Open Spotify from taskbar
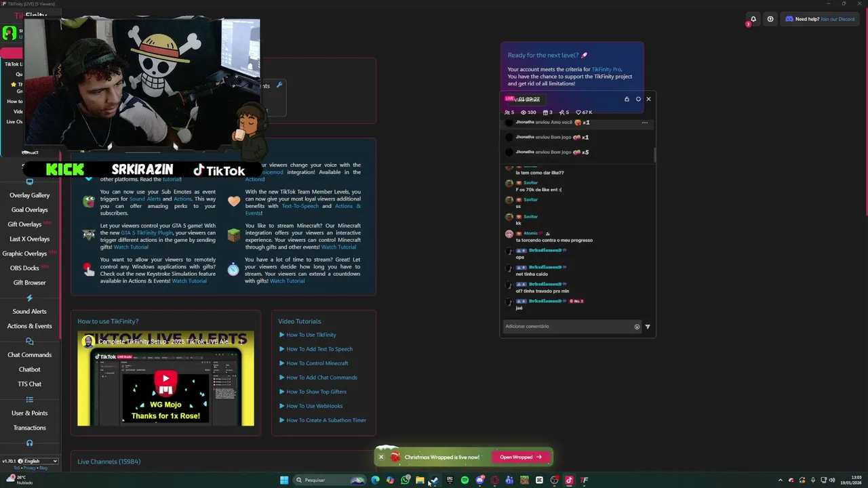Screen dimensions: 868x488 point(465,480)
